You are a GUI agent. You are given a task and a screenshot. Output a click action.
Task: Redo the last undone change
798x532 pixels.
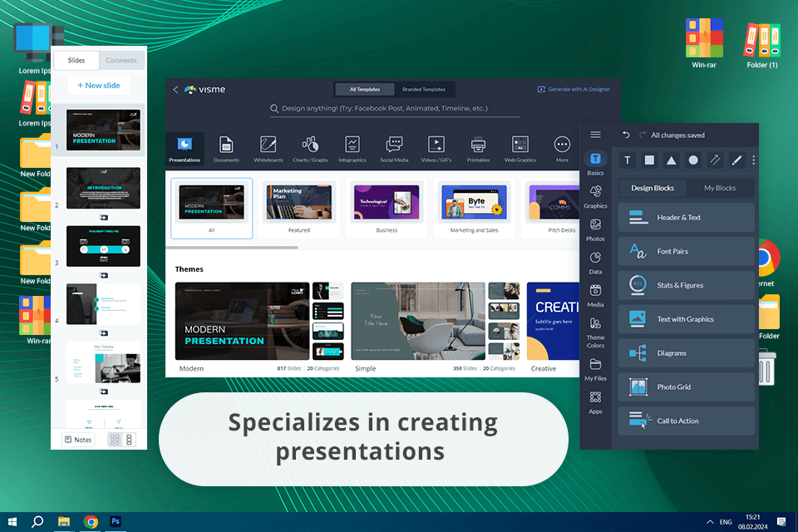click(x=643, y=135)
